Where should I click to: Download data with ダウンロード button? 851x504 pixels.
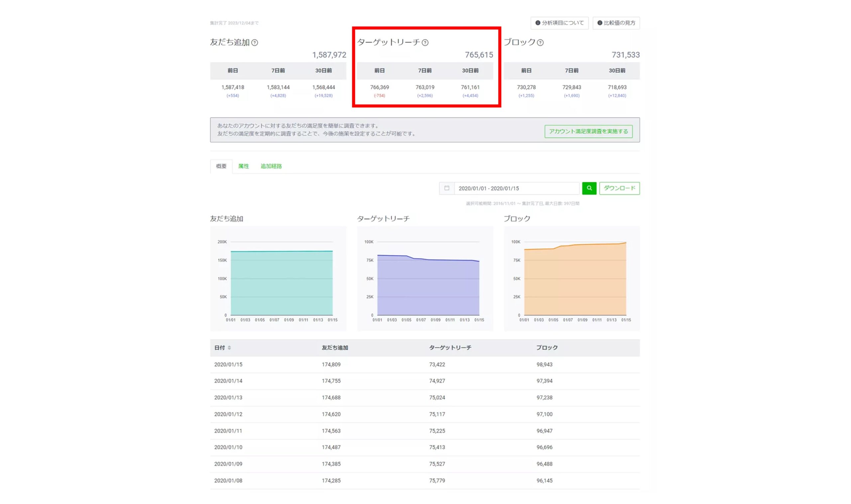tap(619, 188)
